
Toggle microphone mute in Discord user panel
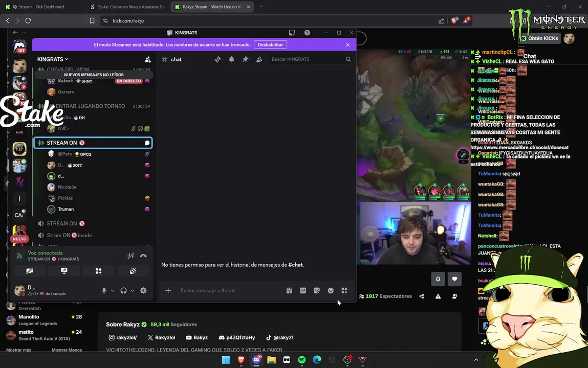pyautogui.click(x=104, y=290)
